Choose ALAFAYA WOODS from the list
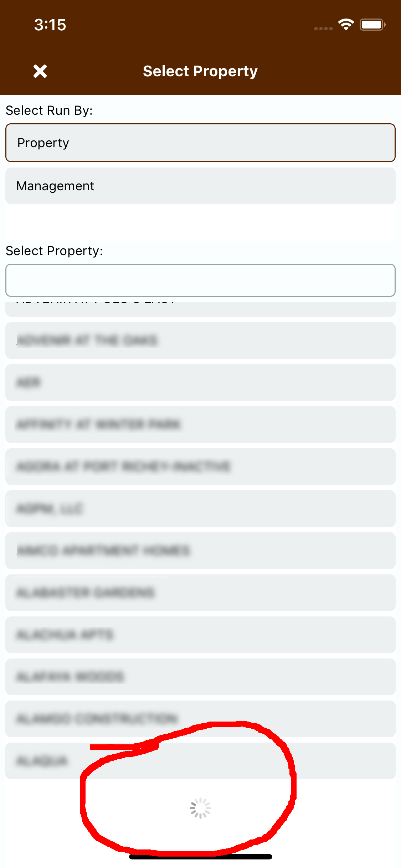Screen dimensions: 401x868 click(200, 677)
